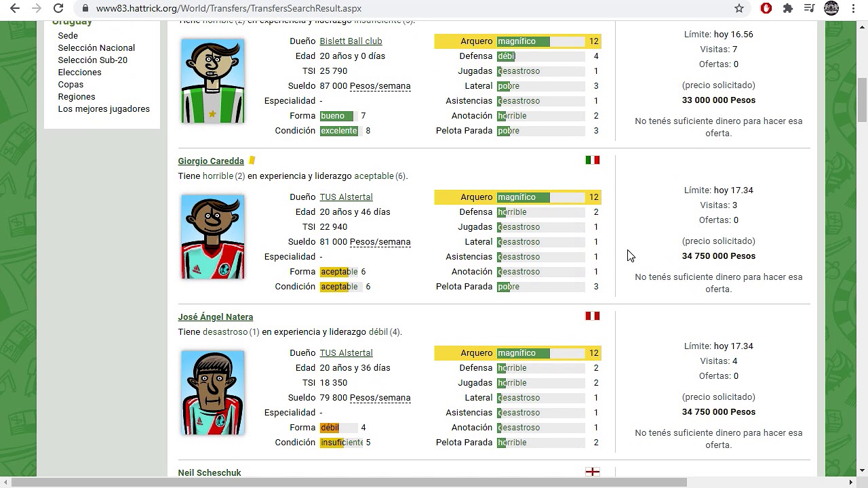The height and width of the screenshot is (488, 868).
Task: Click the scrollbar down arrow
Action: coord(862,470)
